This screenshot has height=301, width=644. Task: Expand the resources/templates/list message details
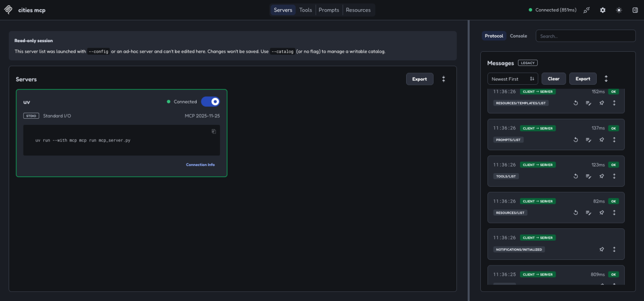(x=615, y=103)
